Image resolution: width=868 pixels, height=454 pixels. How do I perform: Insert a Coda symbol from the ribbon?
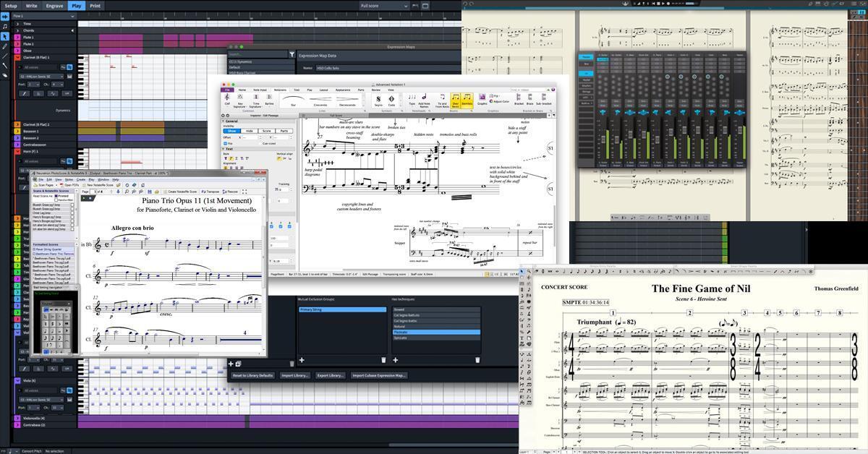pyautogui.click(x=391, y=98)
